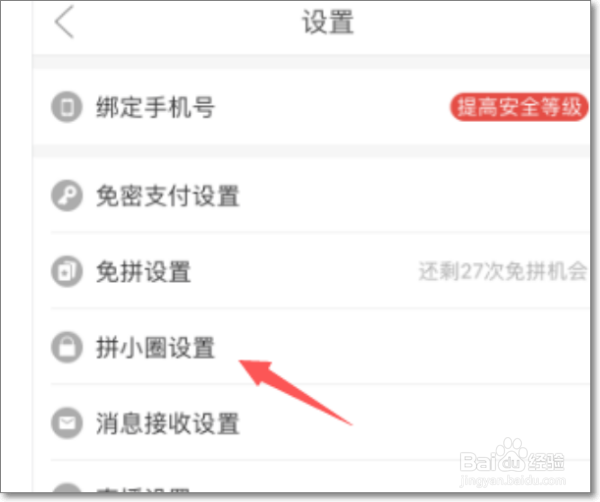Open 免密支付设置

coord(311,196)
